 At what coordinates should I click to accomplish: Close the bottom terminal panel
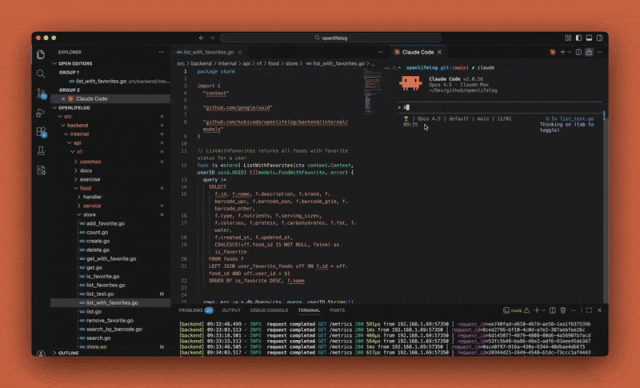click(600, 310)
